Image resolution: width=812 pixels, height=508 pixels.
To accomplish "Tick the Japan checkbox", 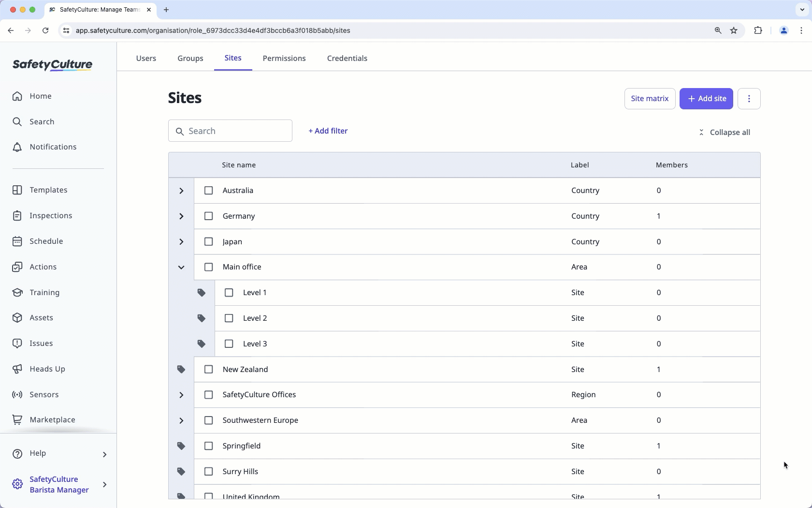I will pos(208,241).
